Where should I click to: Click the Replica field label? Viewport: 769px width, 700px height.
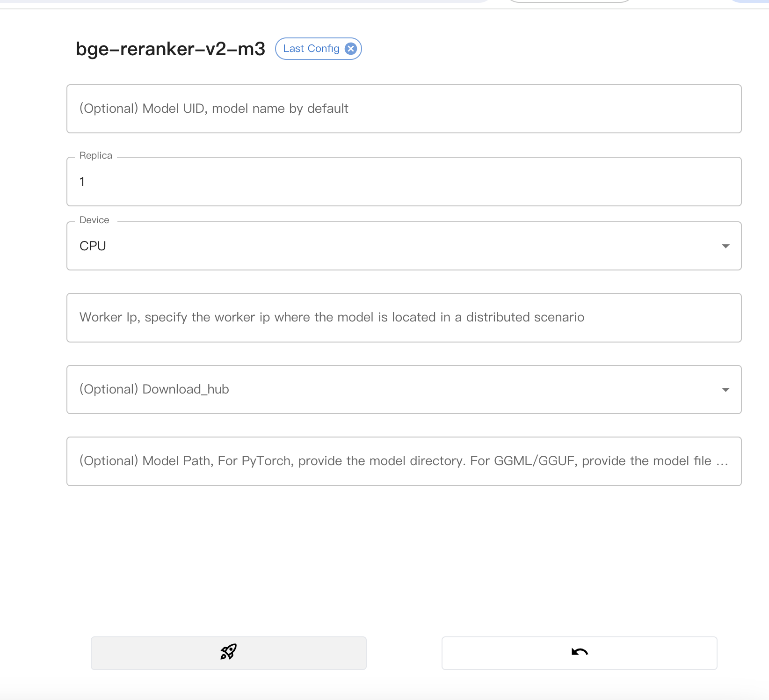pyautogui.click(x=96, y=156)
